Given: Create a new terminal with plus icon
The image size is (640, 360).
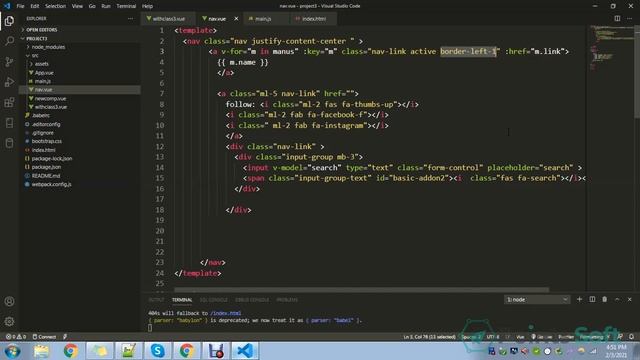Looking at the screenshot, I should [579, 299].
